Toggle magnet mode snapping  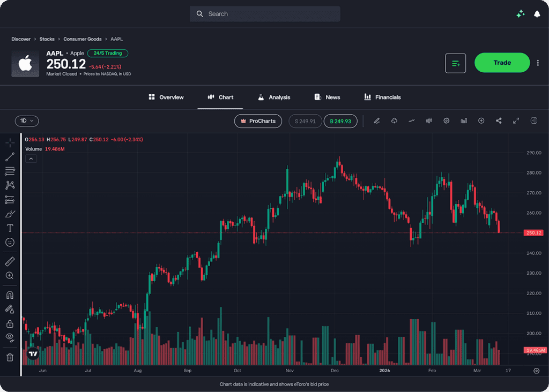10,295
